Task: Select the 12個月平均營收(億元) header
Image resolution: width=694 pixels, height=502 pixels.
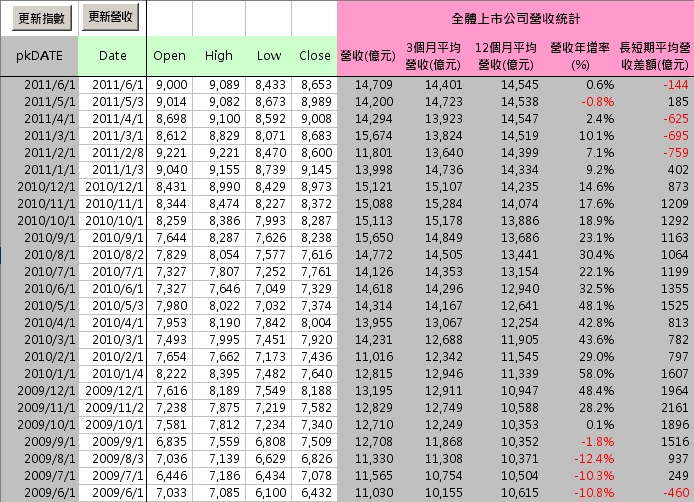Action: click(506, 56)
